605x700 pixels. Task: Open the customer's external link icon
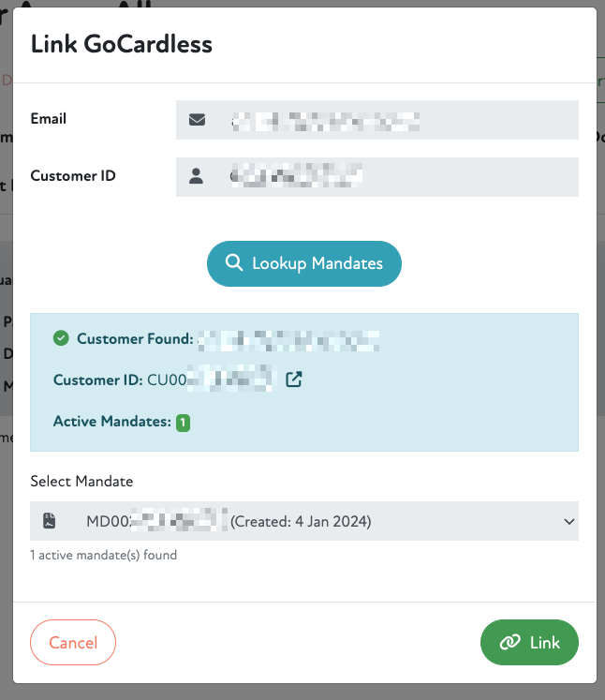294,380
